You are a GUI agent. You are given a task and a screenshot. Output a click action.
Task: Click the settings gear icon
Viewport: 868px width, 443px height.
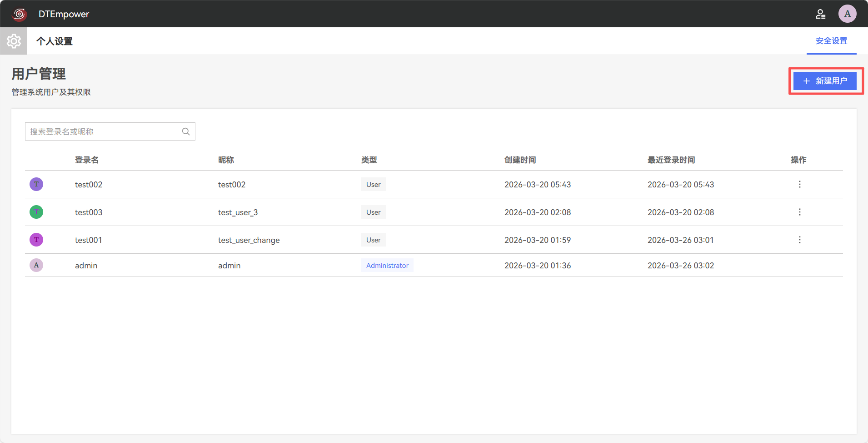[14, 41]
